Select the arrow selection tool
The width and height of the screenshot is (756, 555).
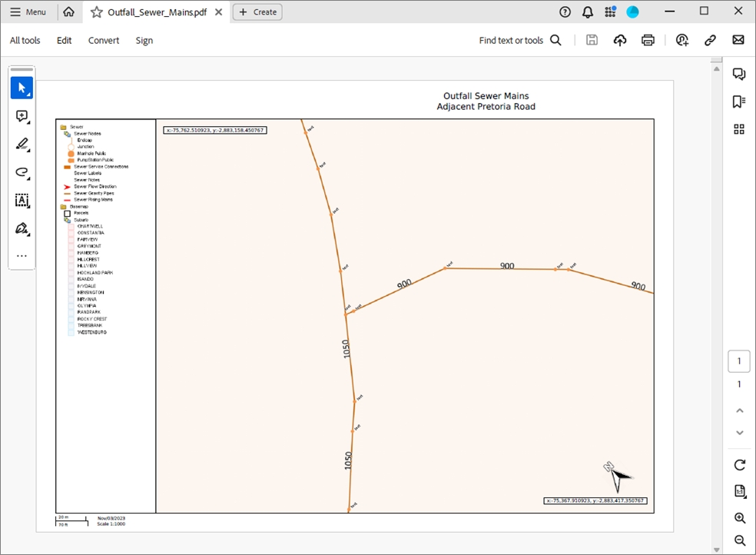click(x=22, y=88)
